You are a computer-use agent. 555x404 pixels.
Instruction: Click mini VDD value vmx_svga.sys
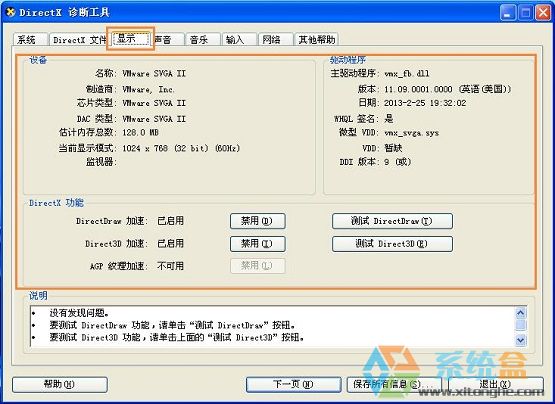(x=411, y=132)
